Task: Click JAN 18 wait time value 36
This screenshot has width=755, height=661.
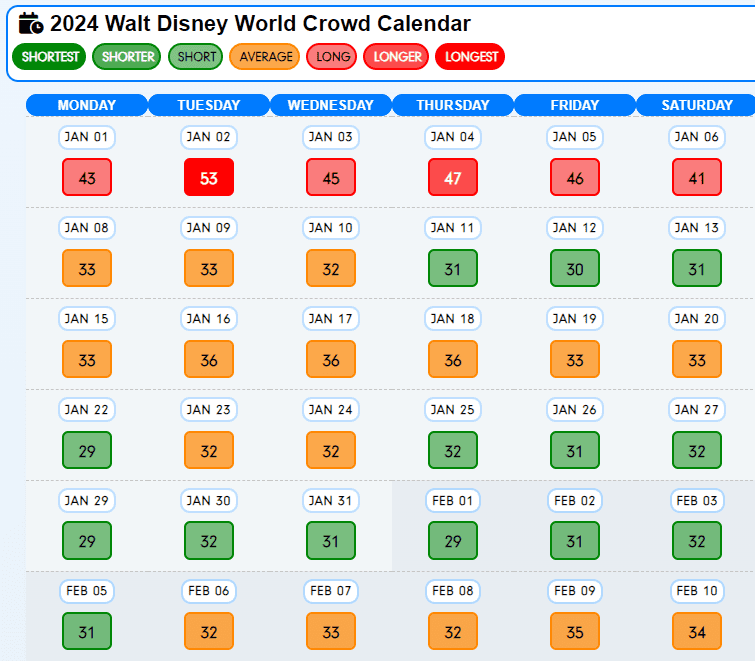Action: [x=453, y=359]
